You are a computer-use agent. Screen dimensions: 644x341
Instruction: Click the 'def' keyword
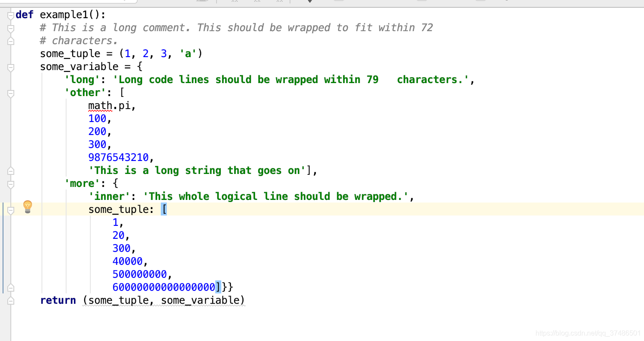coord(25,15)
